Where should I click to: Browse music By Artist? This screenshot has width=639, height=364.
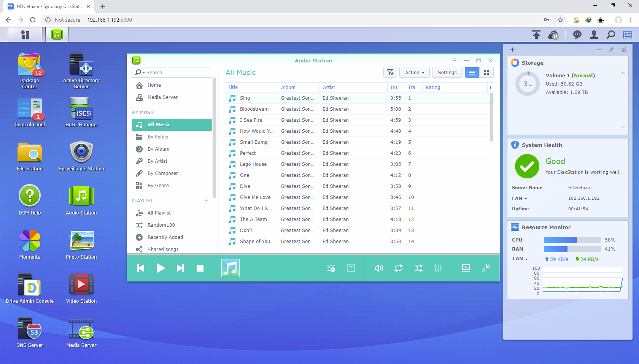coord(172,161)
